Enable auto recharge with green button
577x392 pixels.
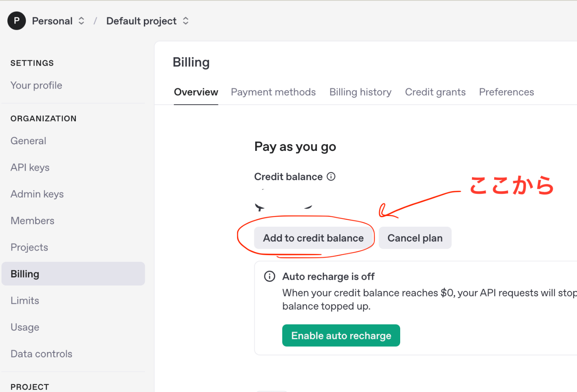pyautogui.click(x=341, y=336)
